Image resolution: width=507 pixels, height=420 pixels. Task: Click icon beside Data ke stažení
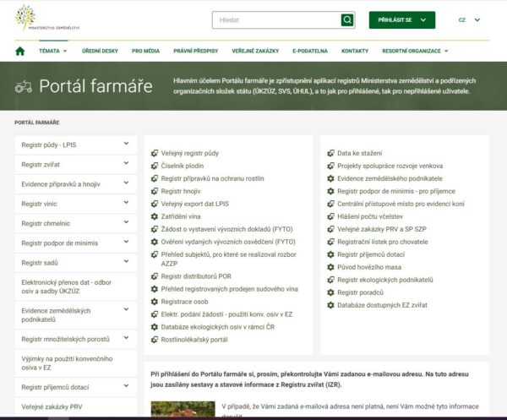[x=330, y=153]
